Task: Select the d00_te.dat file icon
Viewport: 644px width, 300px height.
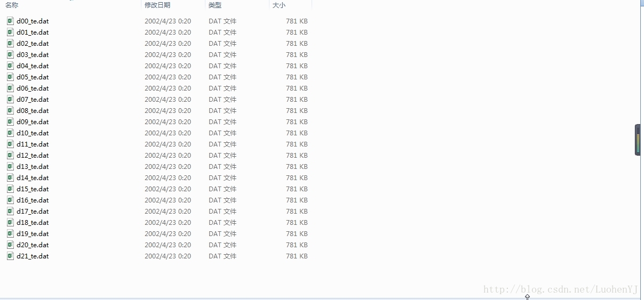Action: pos(10,21)
